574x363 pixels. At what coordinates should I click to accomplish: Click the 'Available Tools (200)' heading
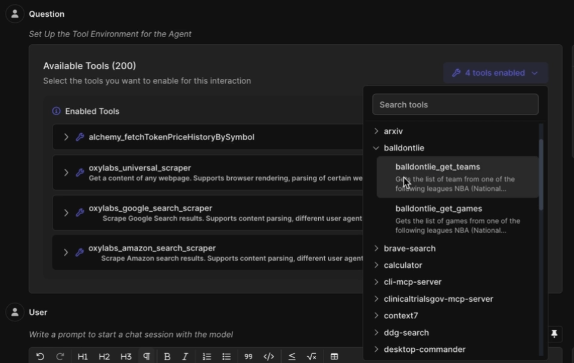point(89,66)
